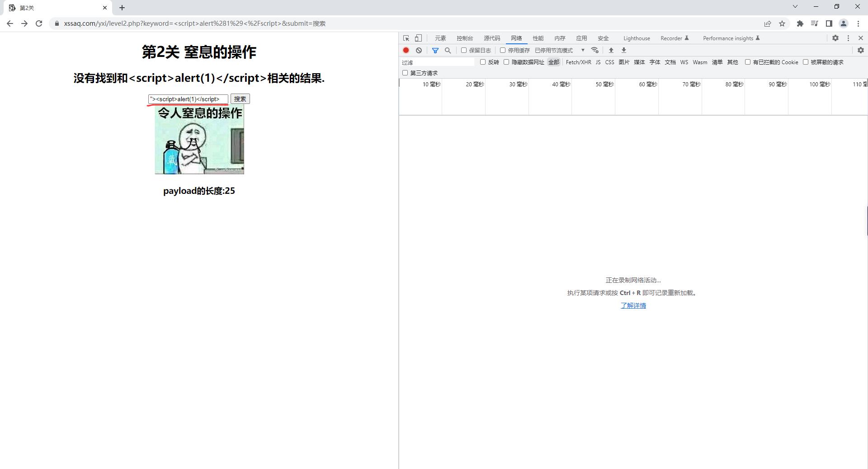Screen dimensions: 868x469
Task: Filter requests by 媒体
Action: point(639,62)
